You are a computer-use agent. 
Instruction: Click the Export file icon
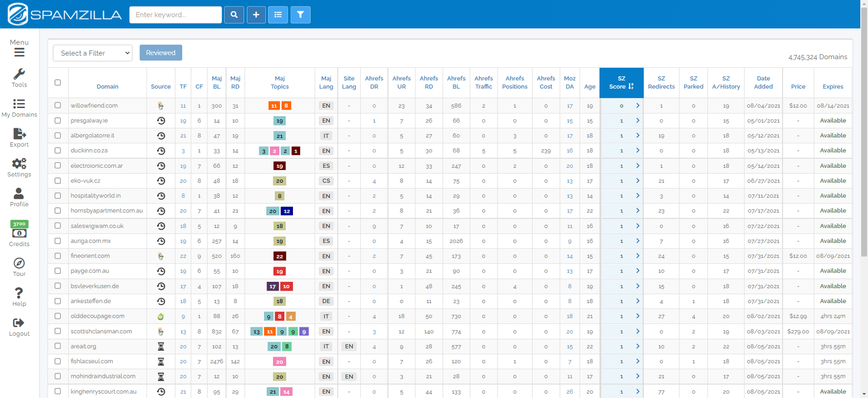tap(19, 134)
